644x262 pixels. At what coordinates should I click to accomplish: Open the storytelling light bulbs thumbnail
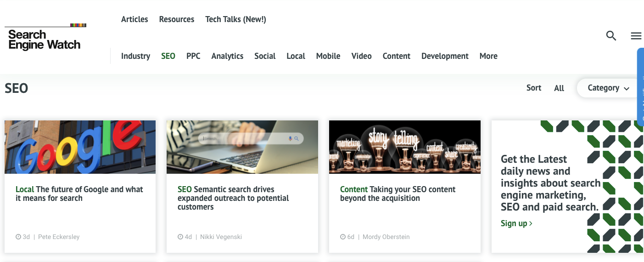click(x=405, y=147)
